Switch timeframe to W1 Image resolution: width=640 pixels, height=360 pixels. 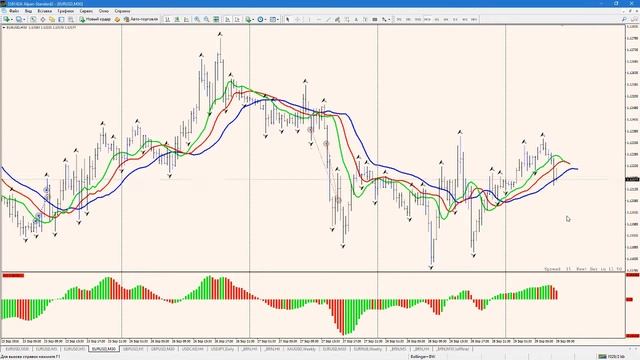(465, 19)
